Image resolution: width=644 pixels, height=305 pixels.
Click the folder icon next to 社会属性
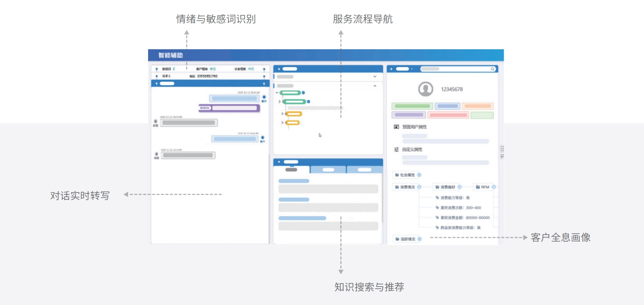(x=397, y=175)
